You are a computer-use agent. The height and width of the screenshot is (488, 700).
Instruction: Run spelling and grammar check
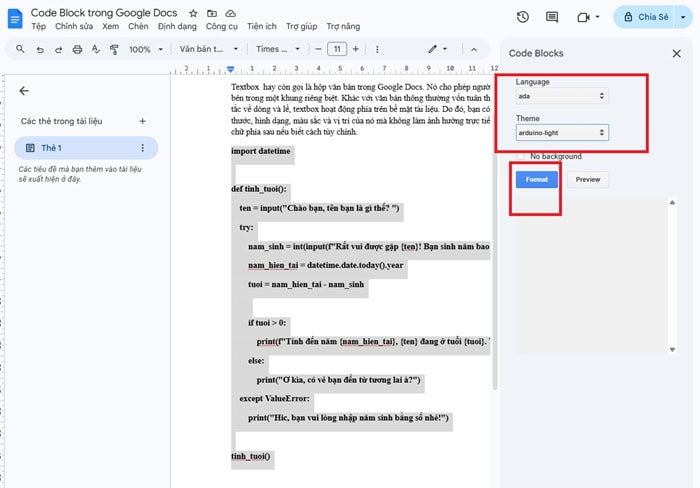coord(96,49)
